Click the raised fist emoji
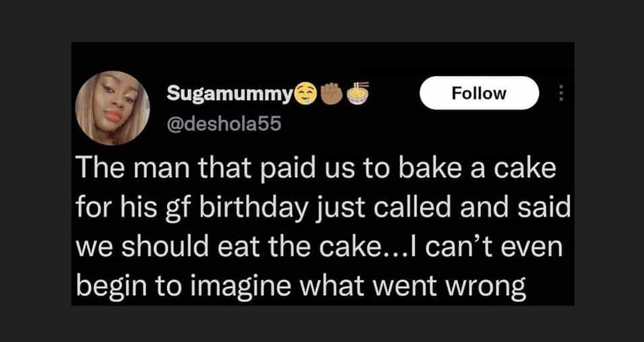Viewport: 644px width, 342px height. click(332, 93)
